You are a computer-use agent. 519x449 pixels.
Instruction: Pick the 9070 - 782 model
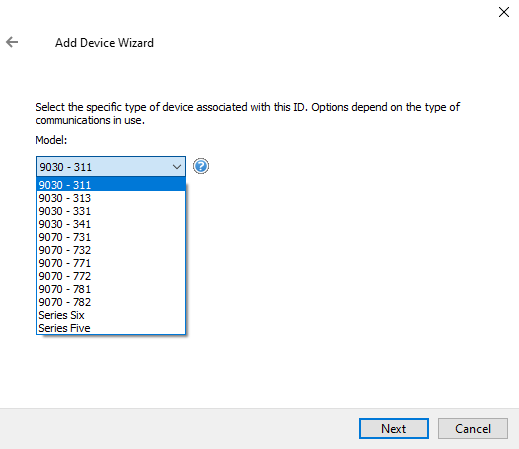[111, 302]
